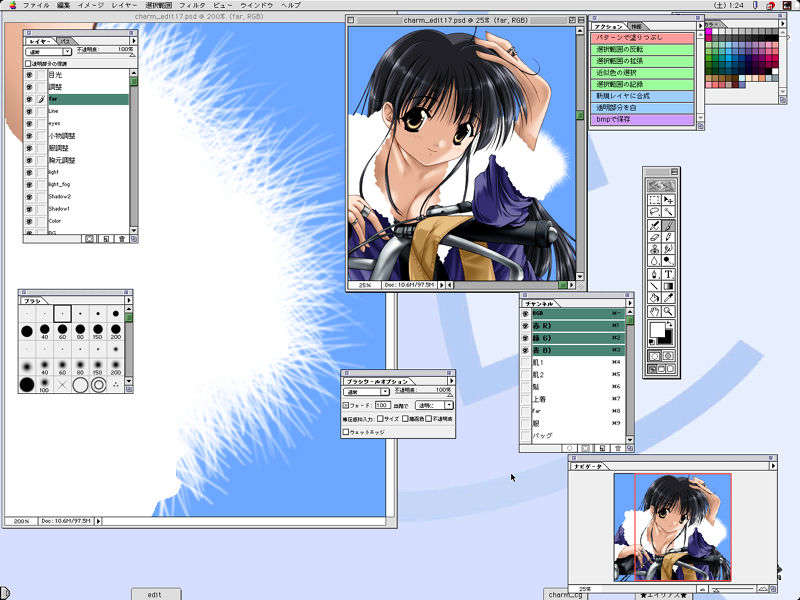Select the Type tool
Image resolution: width=800 pixels, height=600 pixels.
coord(668,274)
